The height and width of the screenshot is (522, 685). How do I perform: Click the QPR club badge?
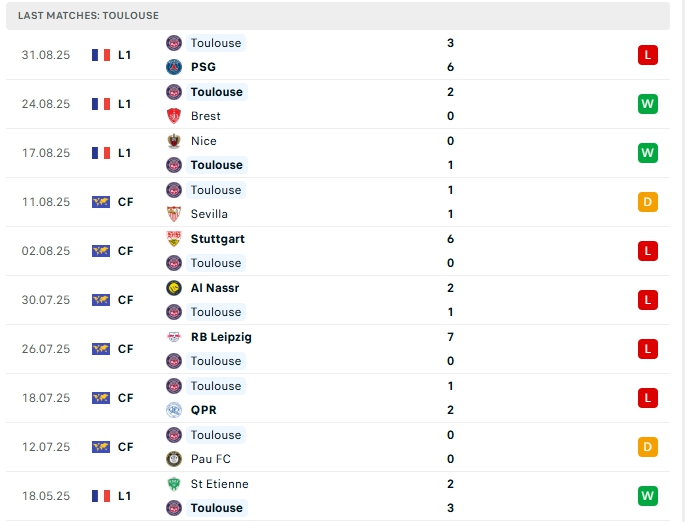pos(174,410)
